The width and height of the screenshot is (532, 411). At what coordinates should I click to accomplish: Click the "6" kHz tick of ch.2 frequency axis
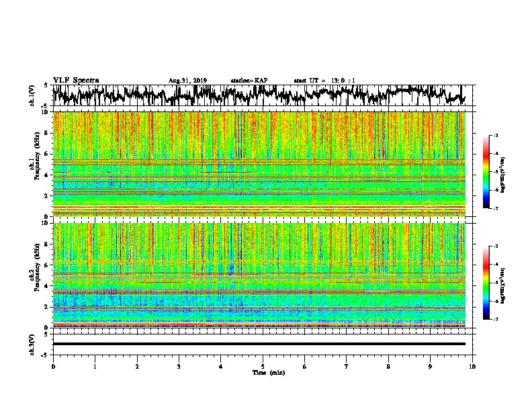tap(48, 265)
